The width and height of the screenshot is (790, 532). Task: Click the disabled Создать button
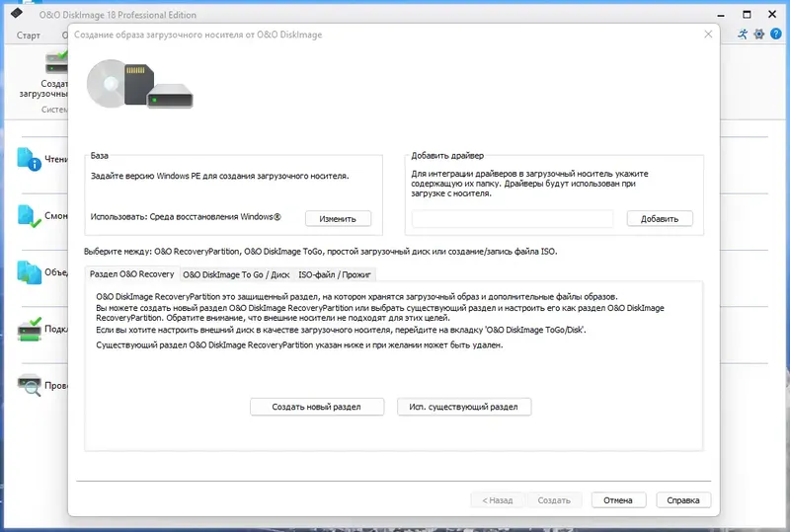(x=554, y=499)
